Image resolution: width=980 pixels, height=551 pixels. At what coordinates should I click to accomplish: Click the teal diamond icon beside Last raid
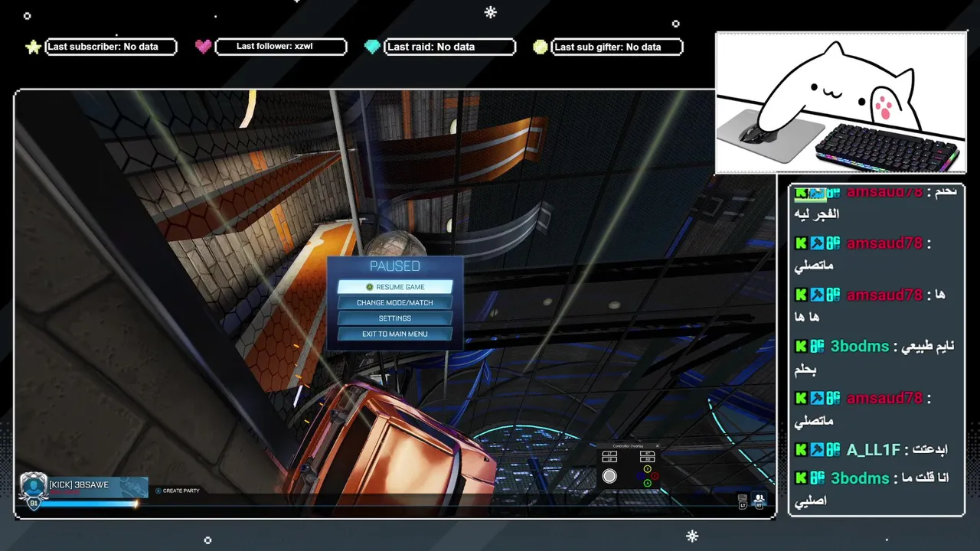coord(372,47)
